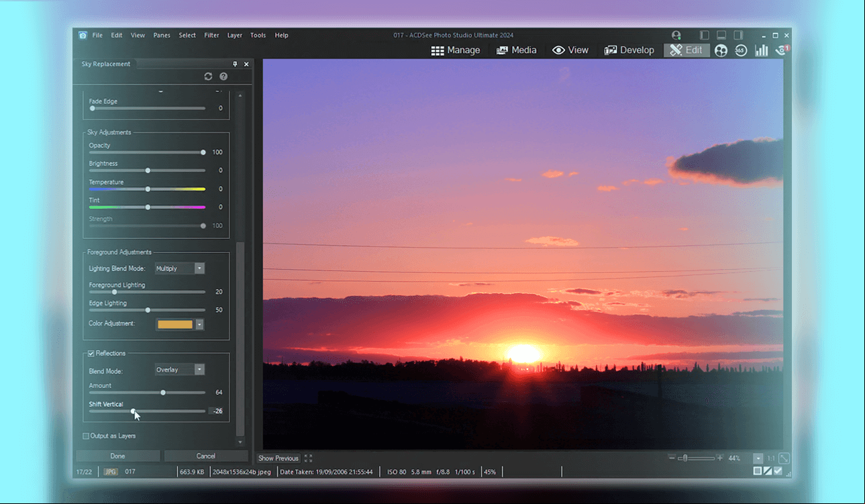Screen dimensions: 865x504
Task: Click the Tint slider handle
Action: pos(148,207)
